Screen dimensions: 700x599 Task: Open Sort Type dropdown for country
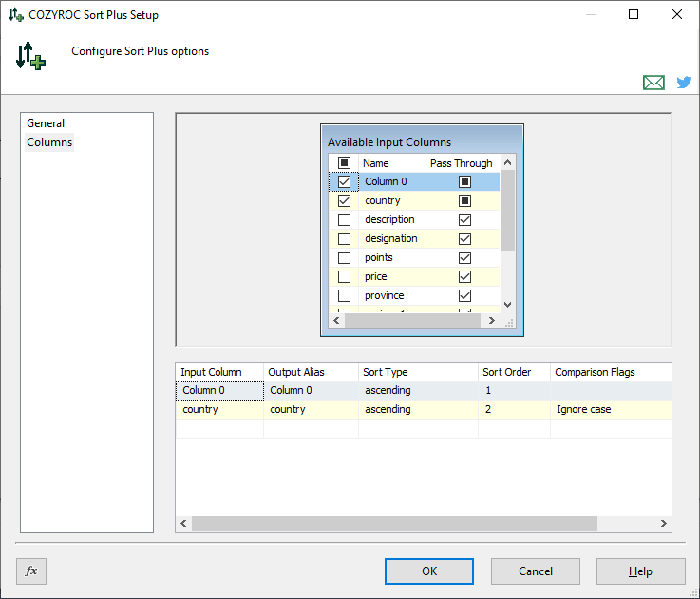418,410
